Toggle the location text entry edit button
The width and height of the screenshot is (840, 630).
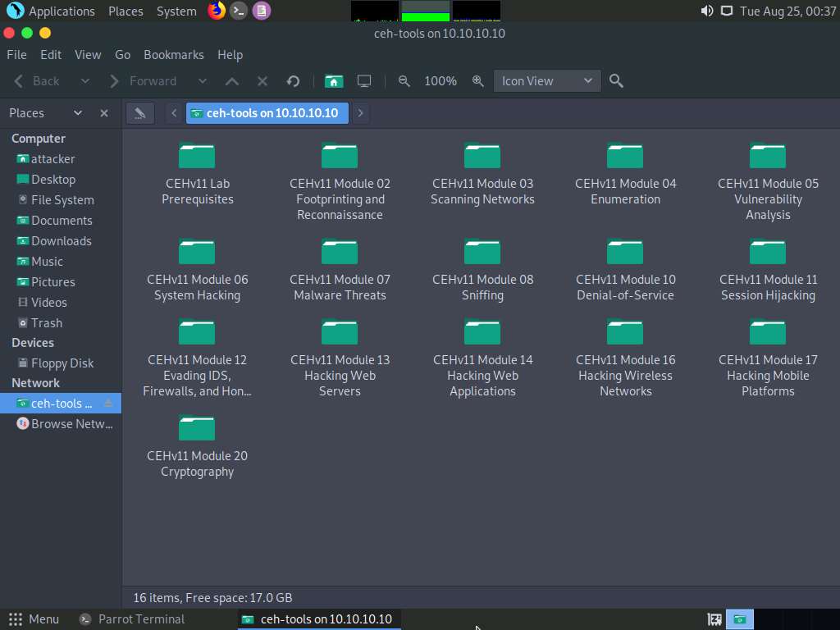click(140, 113)
